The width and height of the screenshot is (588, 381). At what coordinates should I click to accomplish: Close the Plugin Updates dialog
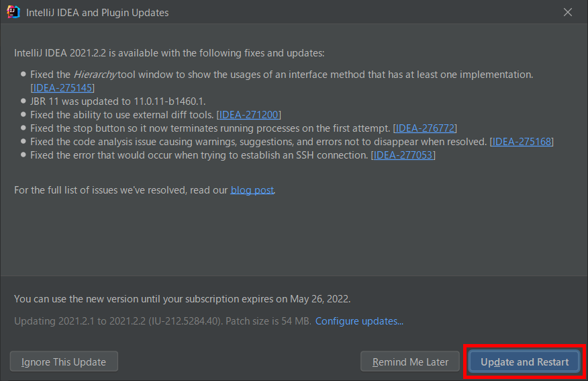pos(568,12)
